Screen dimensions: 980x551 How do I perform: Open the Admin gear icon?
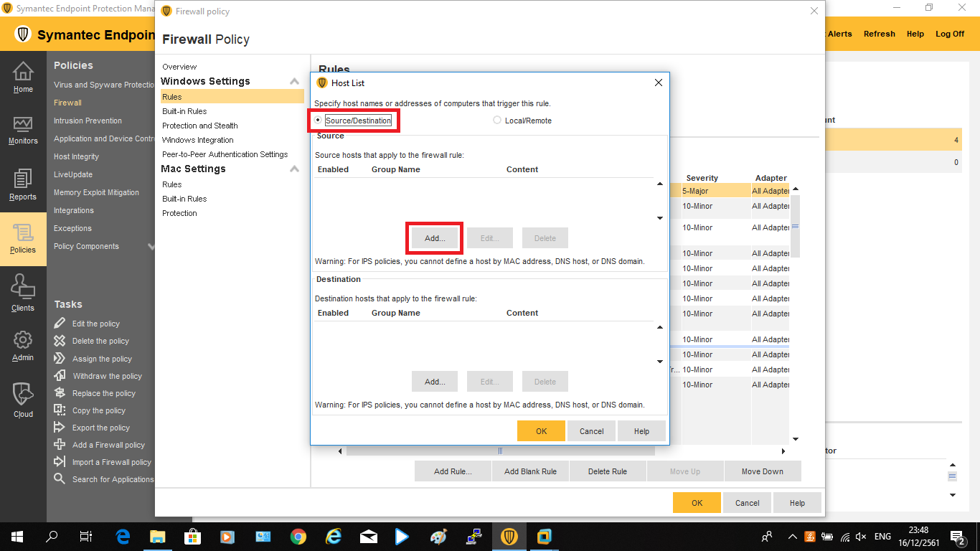[x=23, y=340]
